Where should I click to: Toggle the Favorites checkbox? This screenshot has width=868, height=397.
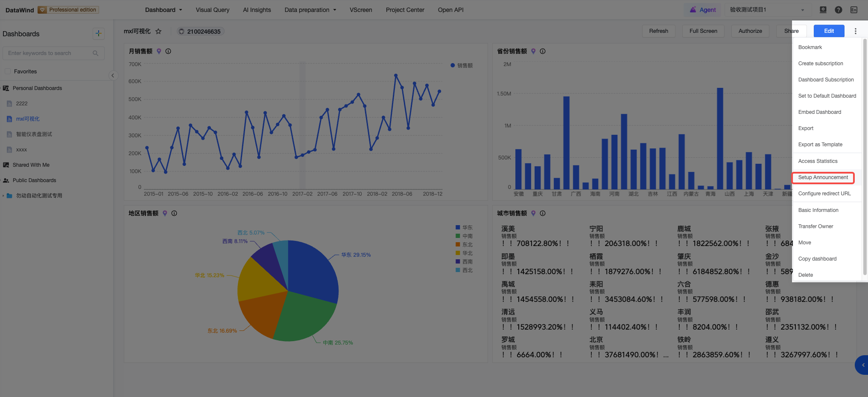pos(7,71)
